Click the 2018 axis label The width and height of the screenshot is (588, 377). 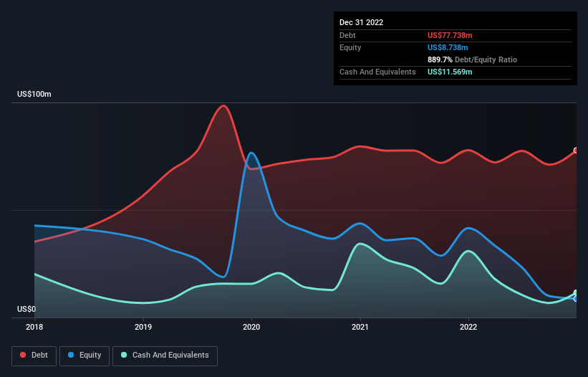(x=34, y=327)
